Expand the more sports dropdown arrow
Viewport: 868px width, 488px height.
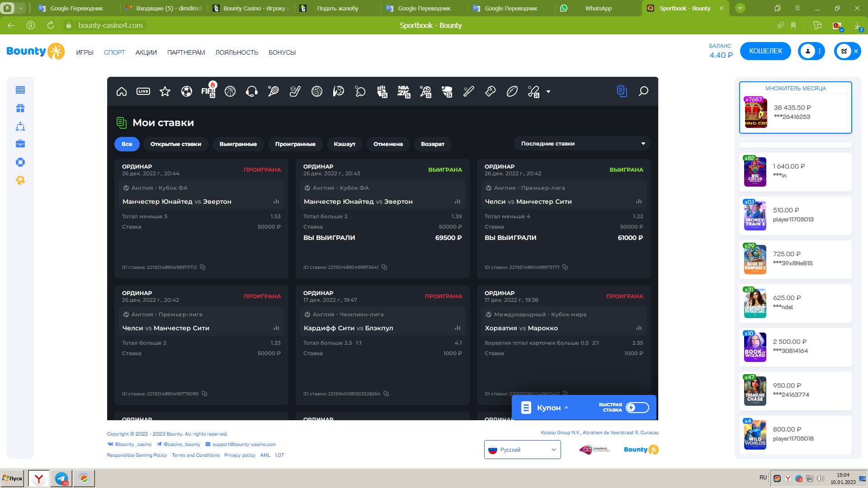(548, 92)
